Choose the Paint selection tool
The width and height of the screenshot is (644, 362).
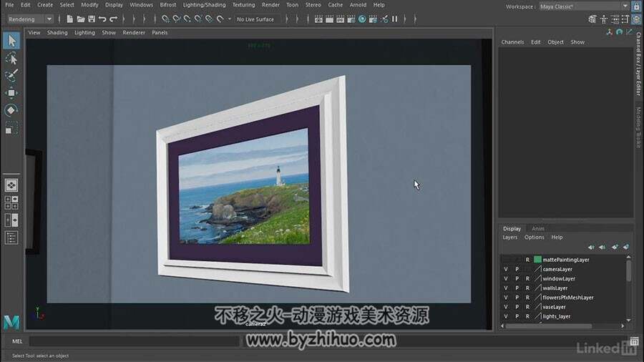click(11, 76)
